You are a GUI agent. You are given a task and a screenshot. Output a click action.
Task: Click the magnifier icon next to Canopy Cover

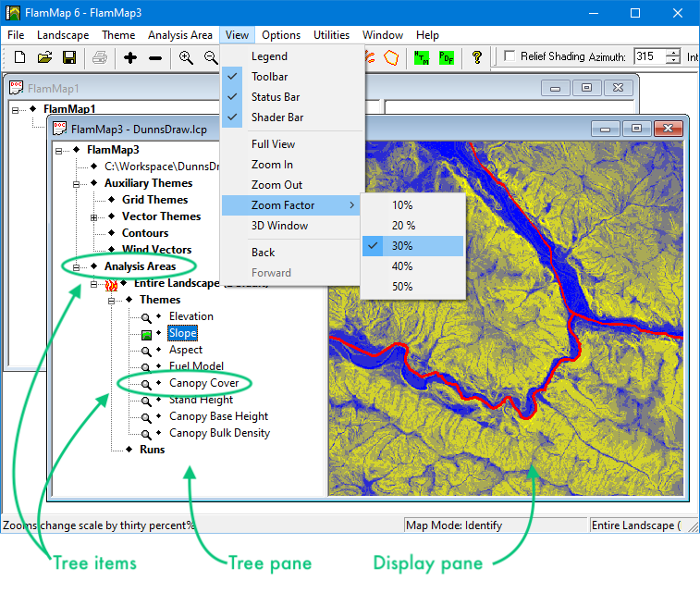tap(146, 384)
